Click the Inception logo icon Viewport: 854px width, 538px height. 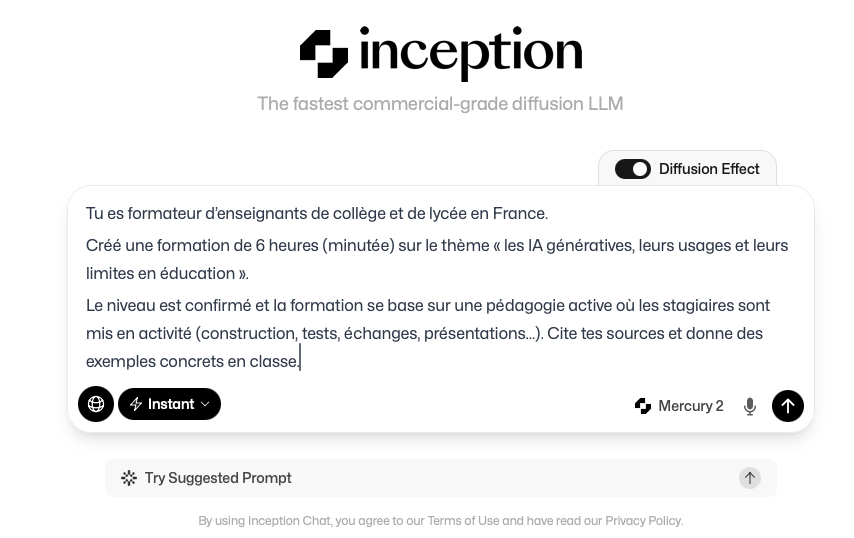pyautogui.click(x=324, y=54)
